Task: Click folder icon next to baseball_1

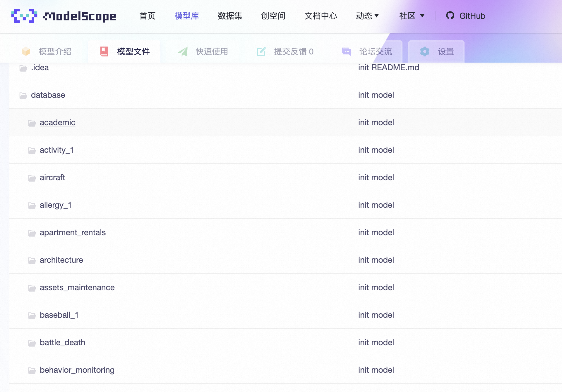Action: [x=32, y=316]
